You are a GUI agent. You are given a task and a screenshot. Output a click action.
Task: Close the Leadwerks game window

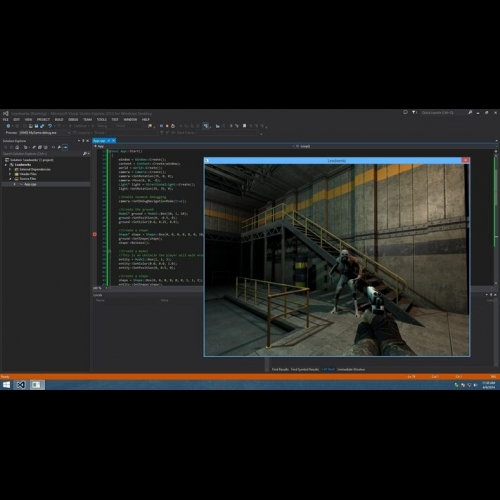pyautogui.click(x=466, y=160)
